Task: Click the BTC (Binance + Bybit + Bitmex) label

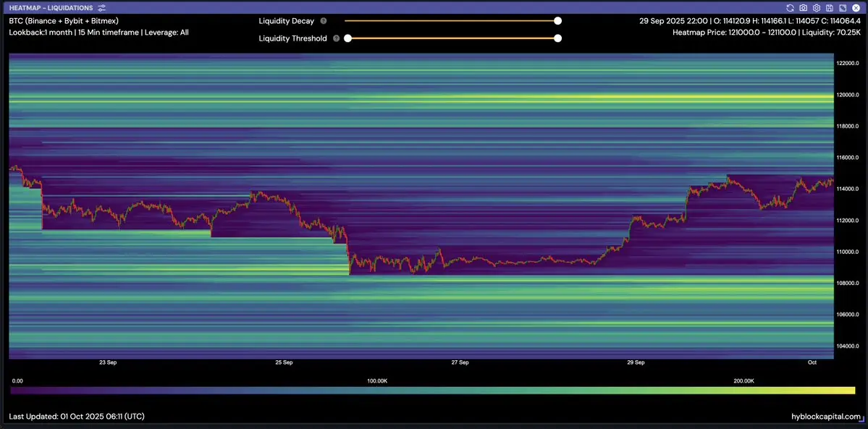Action: coord(64,21)
